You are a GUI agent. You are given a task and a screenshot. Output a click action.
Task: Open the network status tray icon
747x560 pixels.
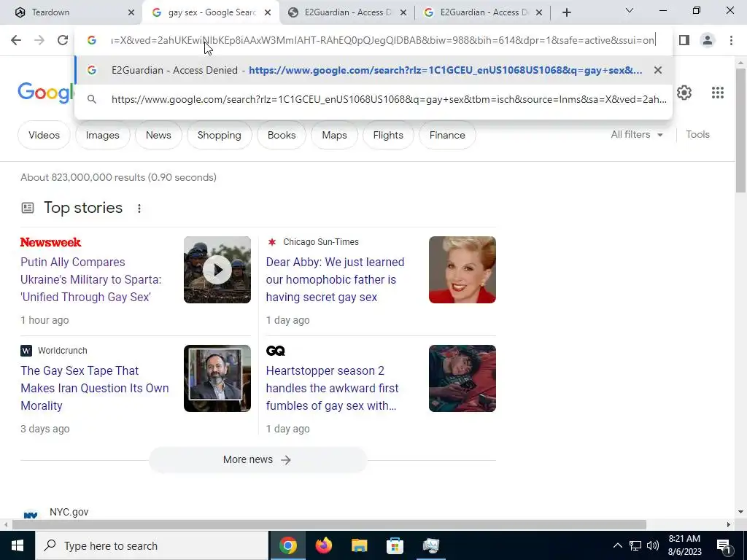pyautogui.click(x=635, y=545)
